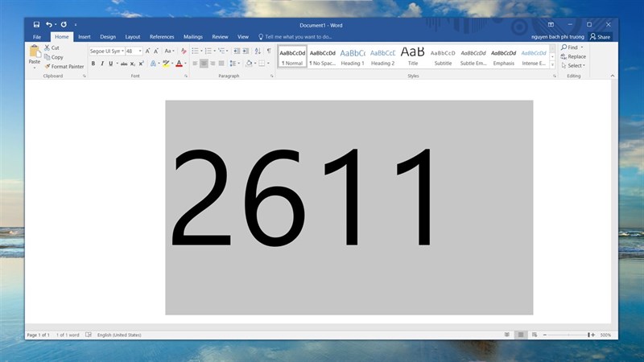Click the Shading paint bucket icon
This screenshot has width=644, height=362.
click(249, 64)
